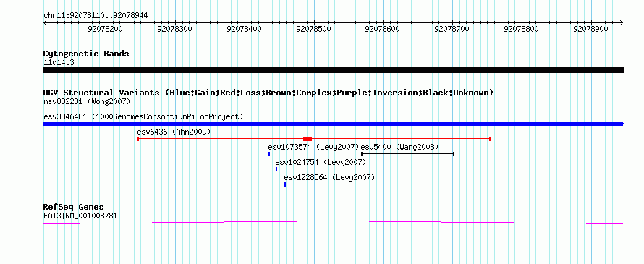Click ruler tick label 92078200
The width and height of the screenshot is (644, 264).
click(106, 29)
